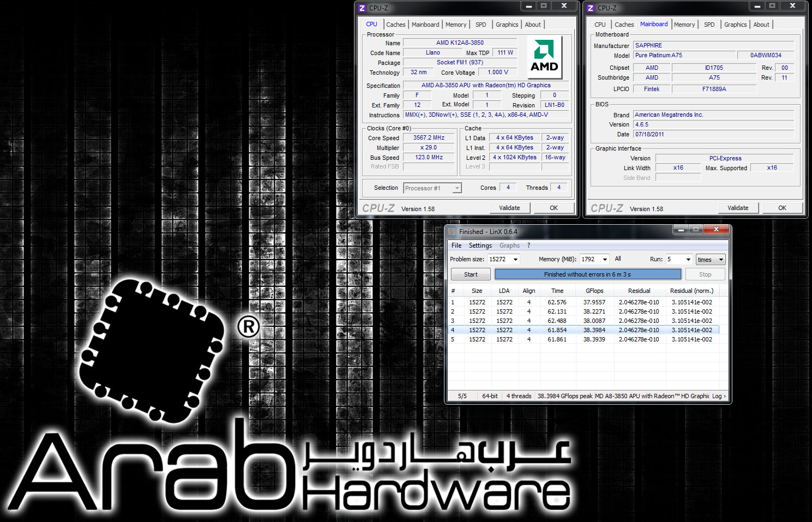
Task: Click the Residual (norm.) column header
Action: click(x=691, y=291)
